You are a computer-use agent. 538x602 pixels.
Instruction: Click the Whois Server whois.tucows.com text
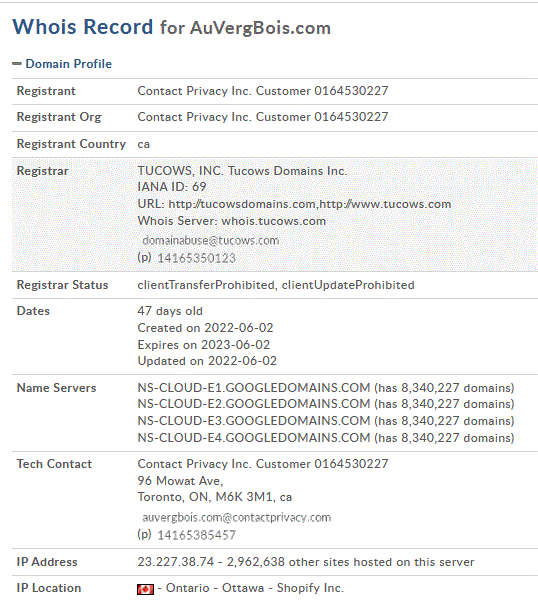click(232, 221)
